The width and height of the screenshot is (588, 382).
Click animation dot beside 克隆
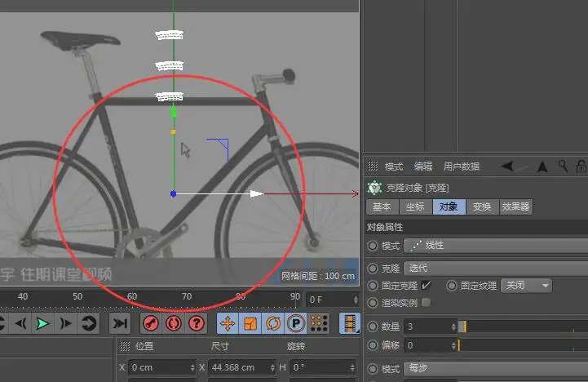(373, 269)
